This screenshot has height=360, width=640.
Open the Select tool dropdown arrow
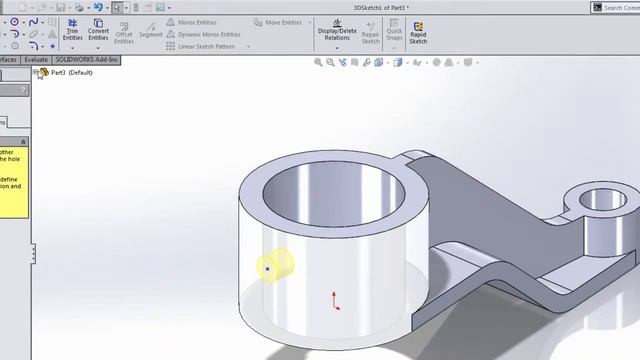(126, 8)
